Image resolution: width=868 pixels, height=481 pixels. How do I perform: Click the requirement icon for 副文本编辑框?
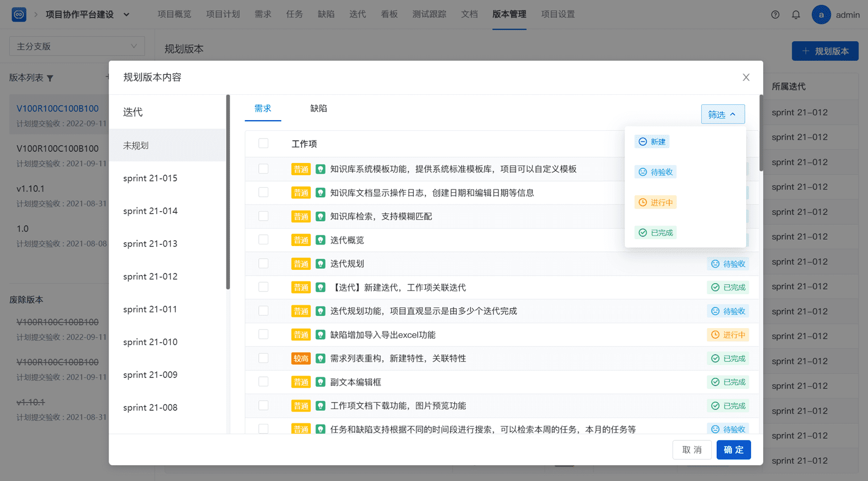320,382
